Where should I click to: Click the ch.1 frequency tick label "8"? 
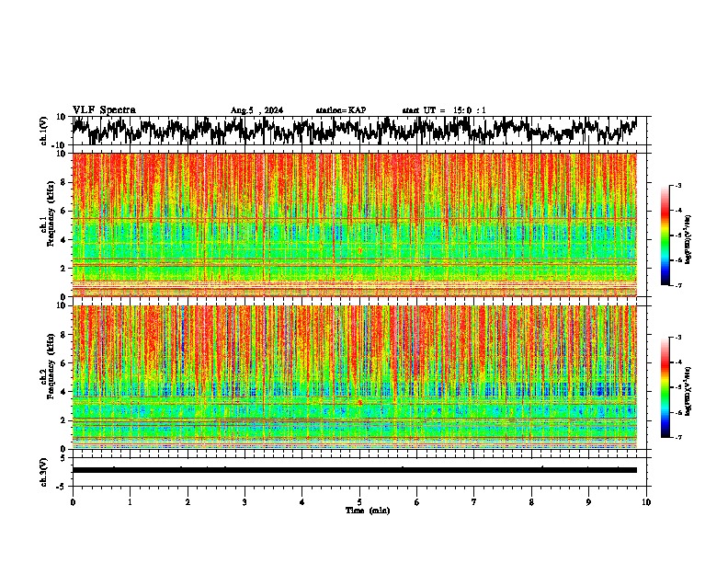(x=63, y=182)
